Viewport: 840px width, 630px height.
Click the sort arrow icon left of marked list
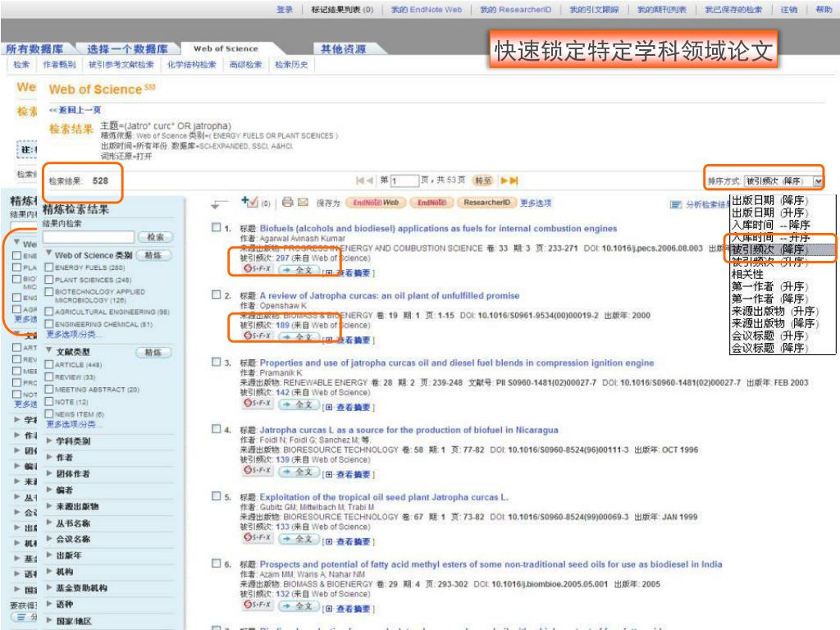point(218,204)
